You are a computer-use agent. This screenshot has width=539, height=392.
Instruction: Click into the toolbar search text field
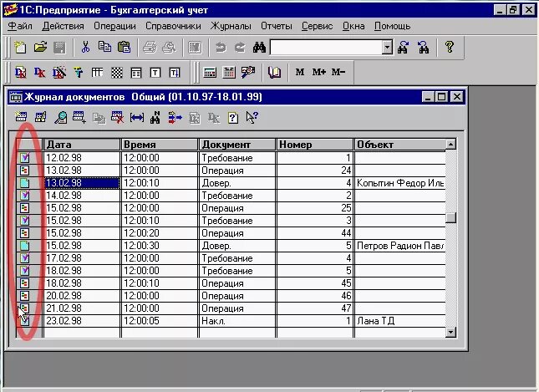(x=326, y=47)
